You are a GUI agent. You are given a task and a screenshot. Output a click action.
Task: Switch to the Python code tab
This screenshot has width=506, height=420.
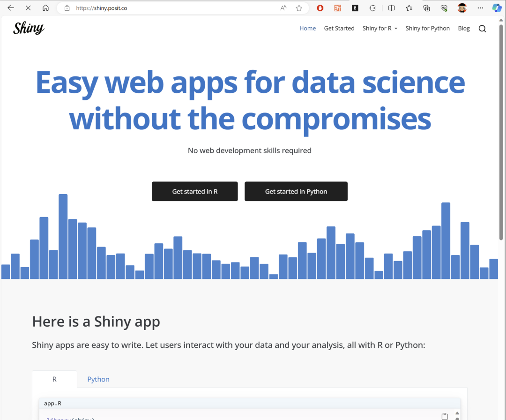click(98, 379)
